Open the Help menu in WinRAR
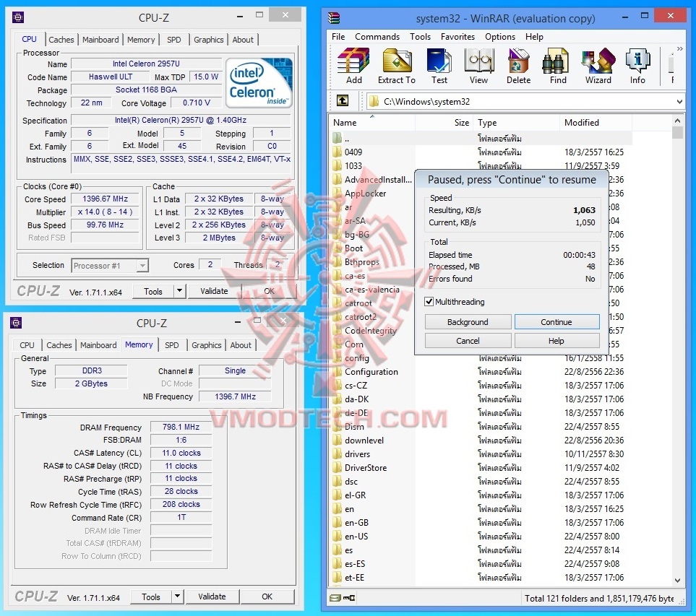696x616 pixels. (534, 36)
